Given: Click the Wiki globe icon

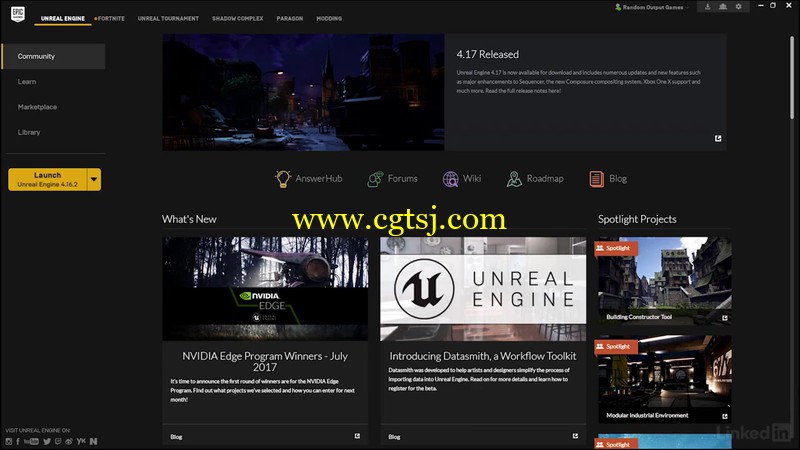Looking at the screenshot, I should [451, 179].
